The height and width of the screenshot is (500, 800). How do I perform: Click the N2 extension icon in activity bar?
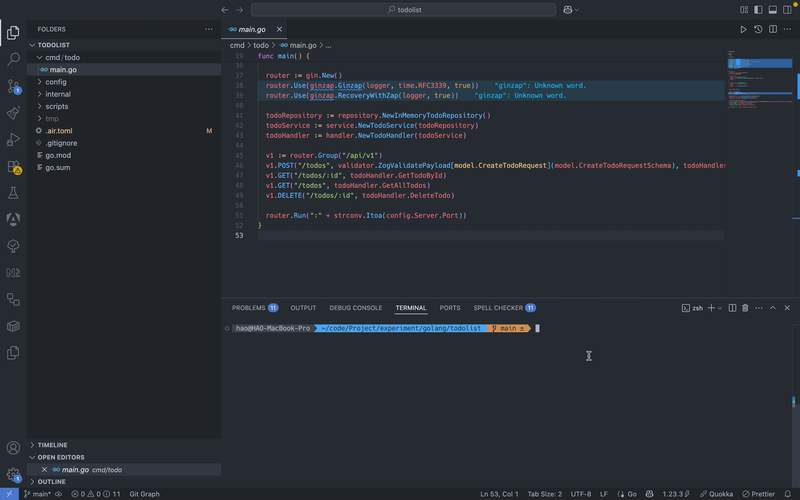[x=13, y=272]
